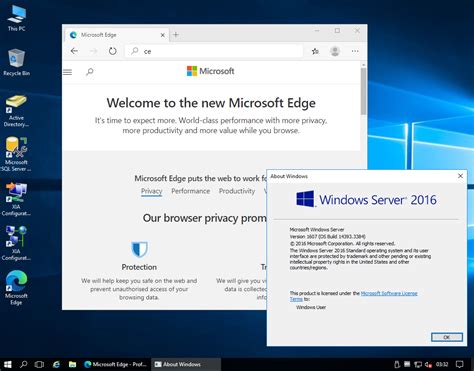Click the Windows Server 2016 logo
Viewport: 474px width, 371px height.
tap(366, 199)
